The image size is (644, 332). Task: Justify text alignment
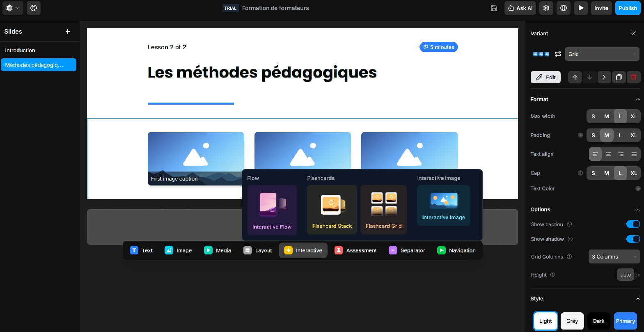click(x=634, y=154)
